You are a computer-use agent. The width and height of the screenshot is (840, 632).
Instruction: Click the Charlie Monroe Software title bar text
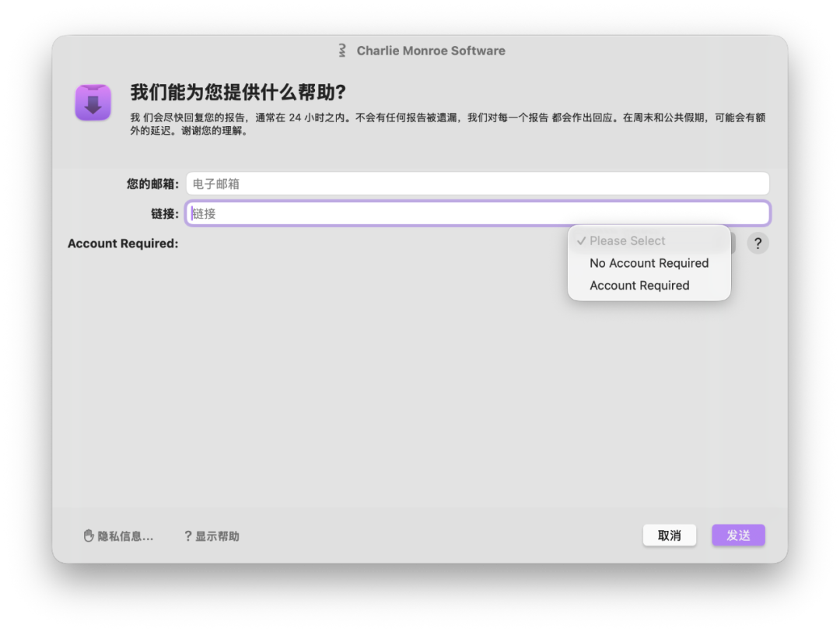coord(431,50)
